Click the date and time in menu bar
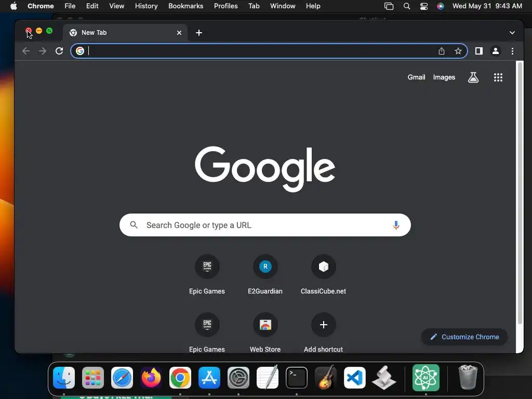 point(487,6)
